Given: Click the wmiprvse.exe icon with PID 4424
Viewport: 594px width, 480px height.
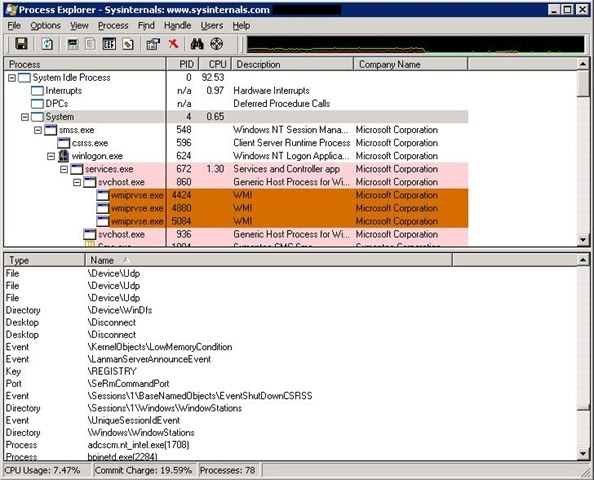Looking at the screenshot, I should (x=102, y=195).
